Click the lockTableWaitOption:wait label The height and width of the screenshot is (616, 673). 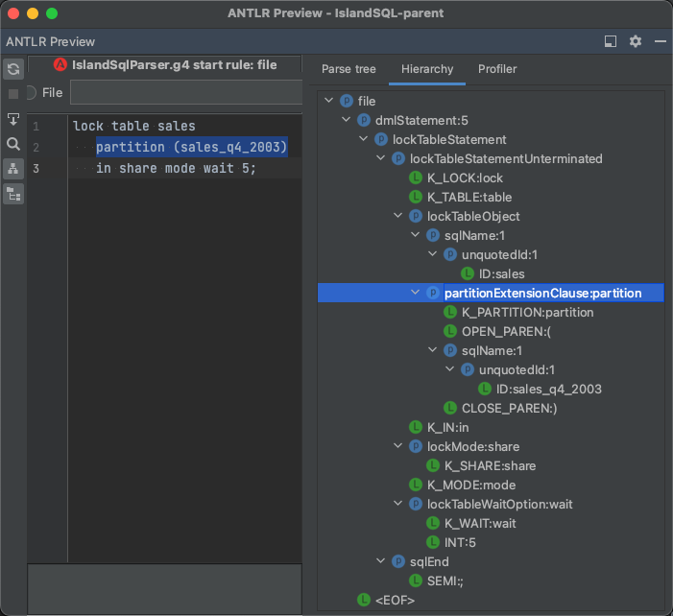click(499, 504)
